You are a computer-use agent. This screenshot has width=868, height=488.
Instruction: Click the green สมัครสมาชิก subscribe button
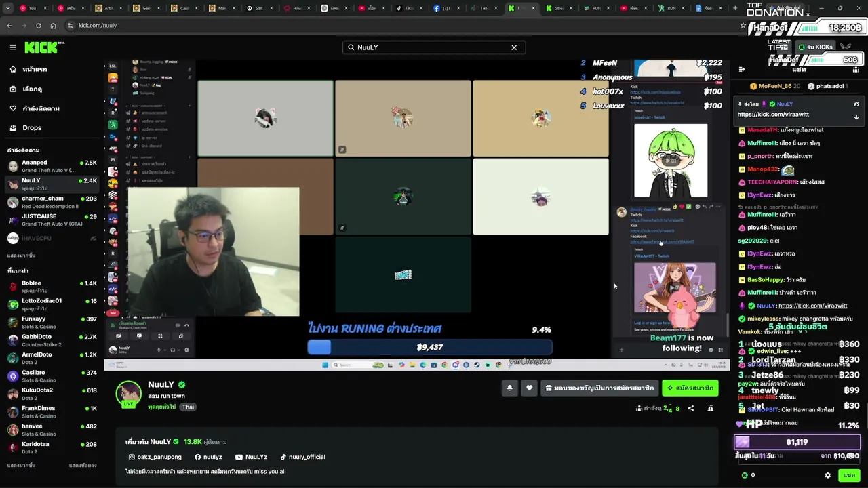coord(690,388)
